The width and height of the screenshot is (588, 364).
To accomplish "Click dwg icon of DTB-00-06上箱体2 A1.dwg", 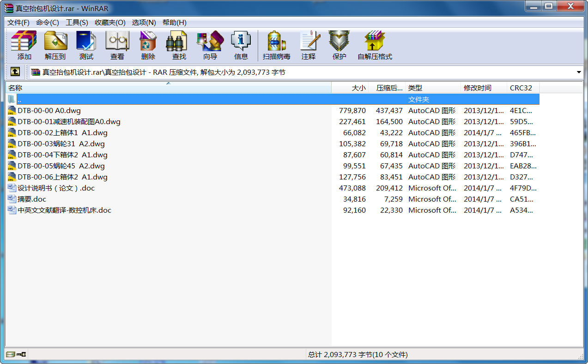I will [x=12, y=177].
